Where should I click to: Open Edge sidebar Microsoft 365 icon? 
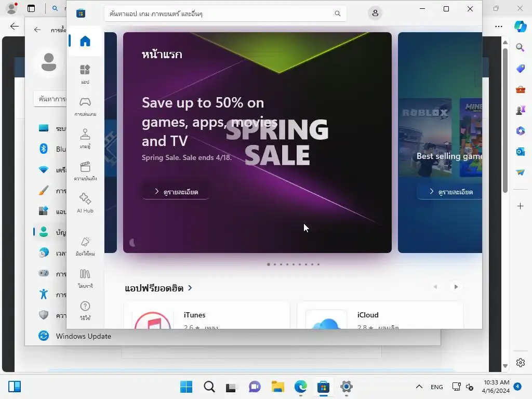[520, 131]
